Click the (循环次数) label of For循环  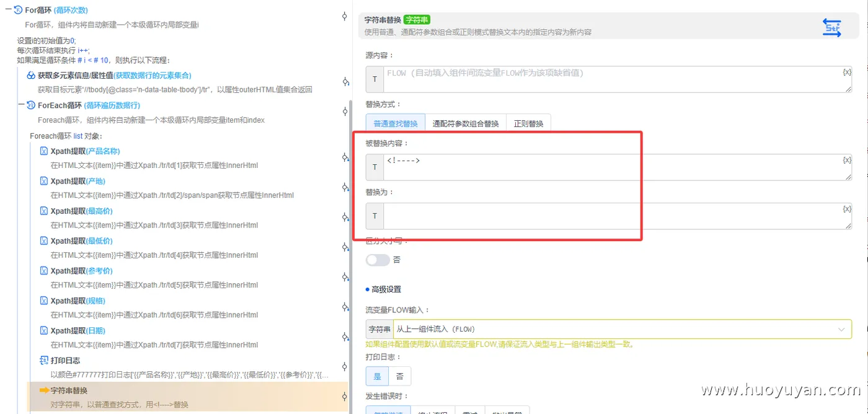71,10
